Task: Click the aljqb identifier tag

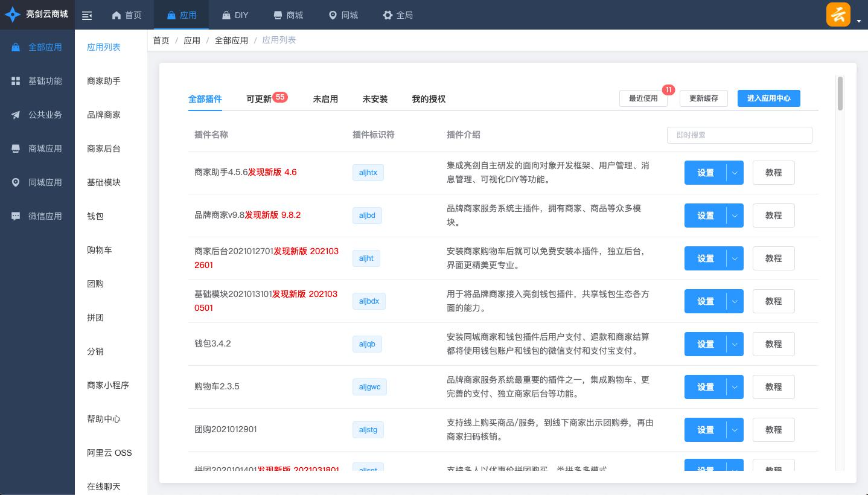Action: click(x=367, y=344)
